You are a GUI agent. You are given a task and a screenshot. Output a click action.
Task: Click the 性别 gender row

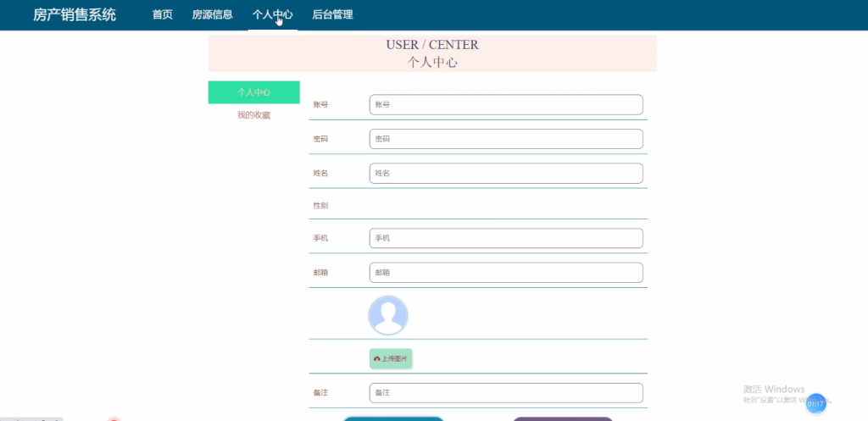(478, 206)
